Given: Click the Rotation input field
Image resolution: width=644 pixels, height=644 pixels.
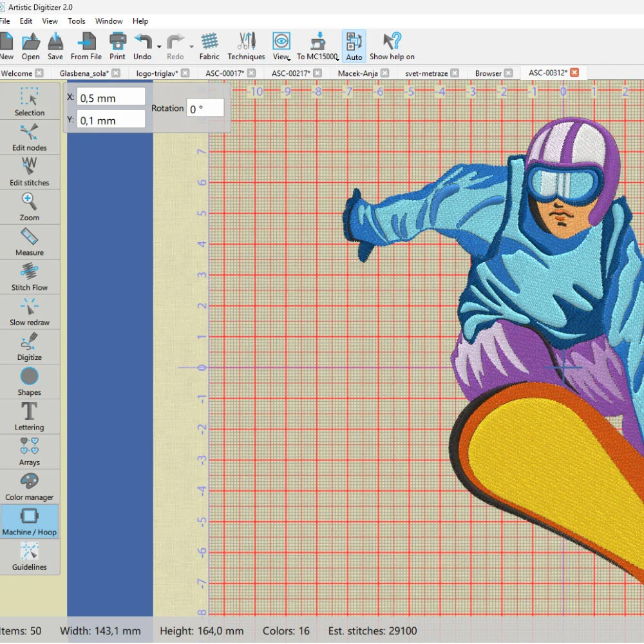Looking at the screenshot, I should pos(205,108).
